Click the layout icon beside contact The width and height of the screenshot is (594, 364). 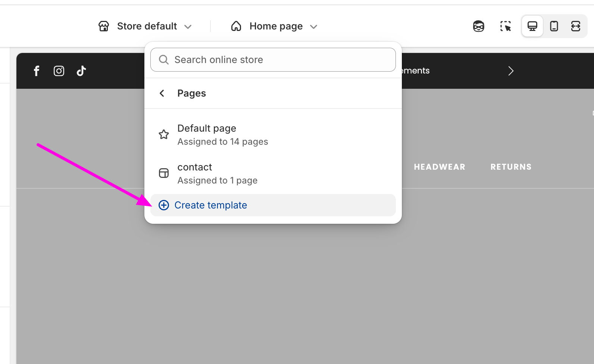coord(164,173)
